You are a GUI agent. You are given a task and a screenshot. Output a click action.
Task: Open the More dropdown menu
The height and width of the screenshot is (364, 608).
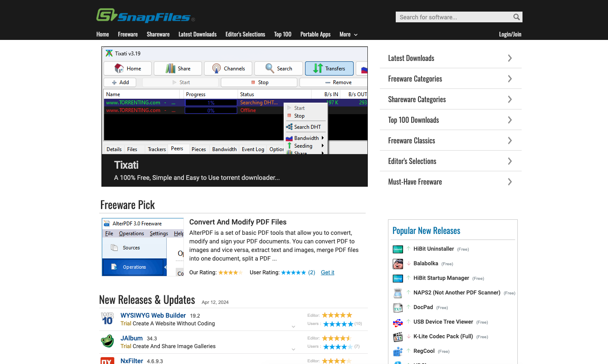348,34
